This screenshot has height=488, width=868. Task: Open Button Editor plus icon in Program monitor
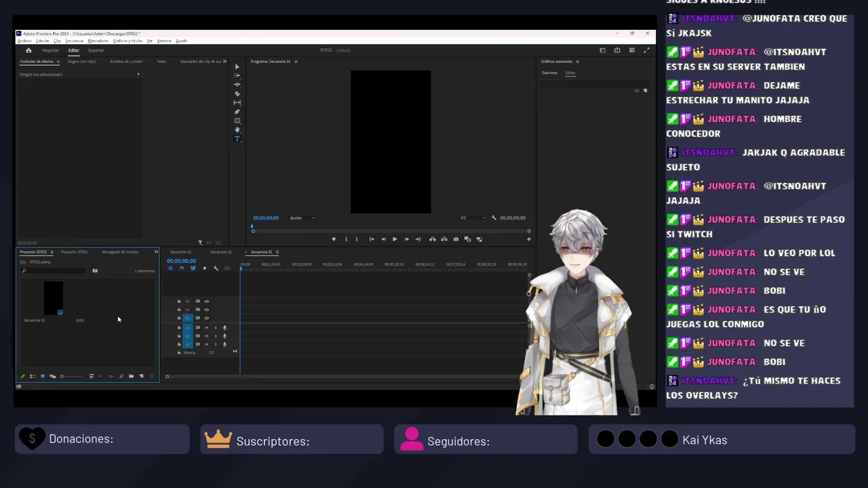(x=529, y=239)
